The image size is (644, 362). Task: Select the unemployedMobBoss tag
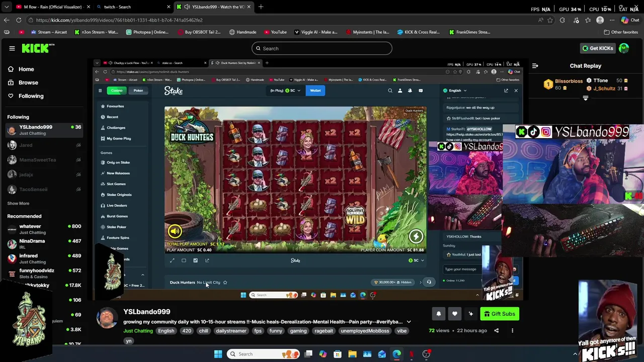pos(365,331)
